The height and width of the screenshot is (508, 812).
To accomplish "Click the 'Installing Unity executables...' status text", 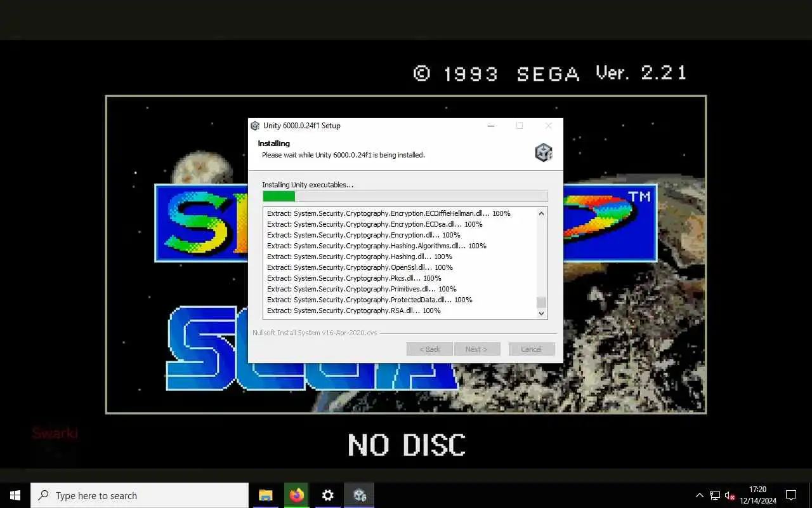I will pos(308,185).
